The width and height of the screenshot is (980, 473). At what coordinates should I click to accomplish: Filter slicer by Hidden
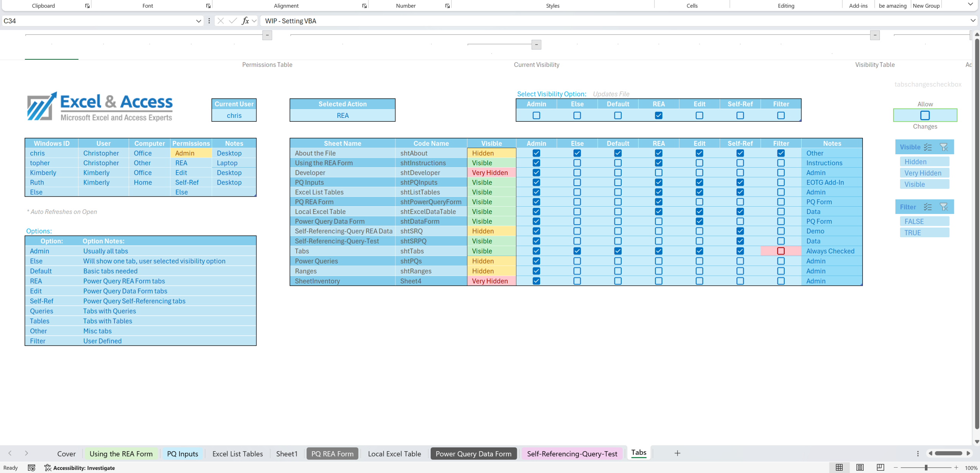[924, 162]
